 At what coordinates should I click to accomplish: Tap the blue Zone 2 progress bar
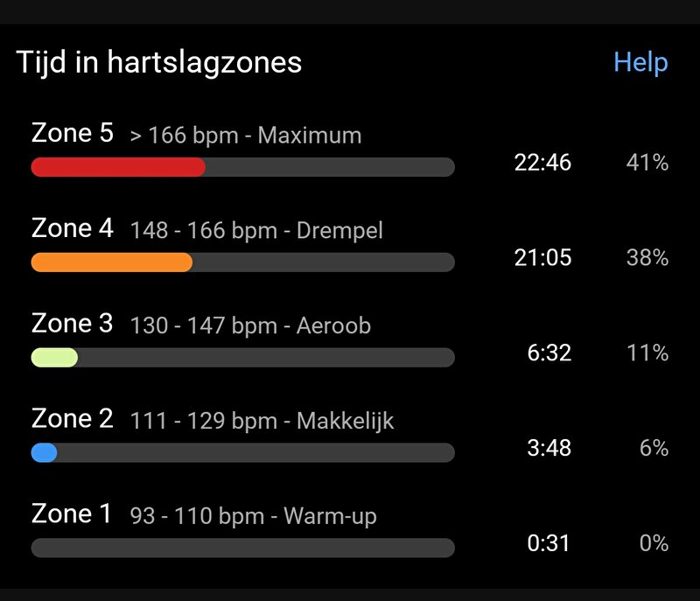[x=45, y=452]
